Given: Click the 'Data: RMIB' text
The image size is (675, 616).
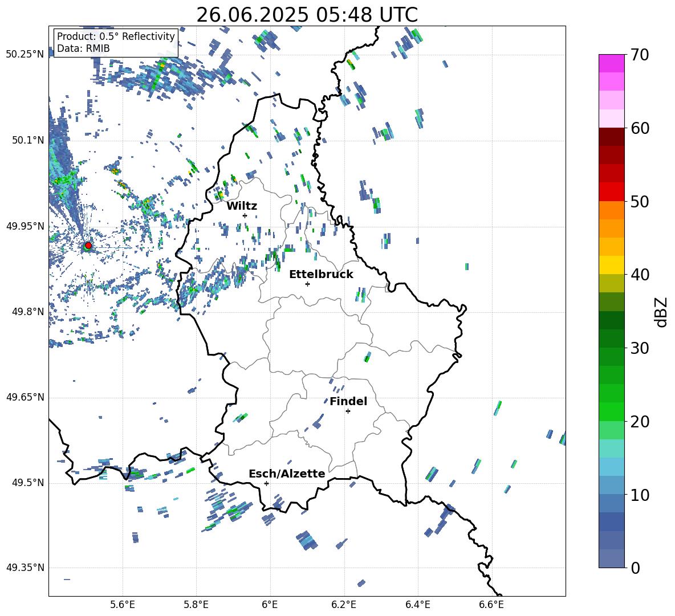Looking at the screenshot, I should (83, 48).
